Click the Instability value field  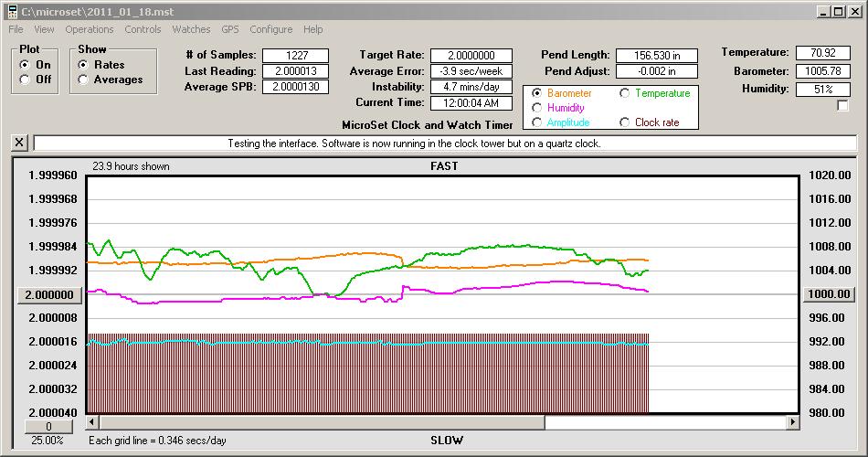click(x=471, y=87)
